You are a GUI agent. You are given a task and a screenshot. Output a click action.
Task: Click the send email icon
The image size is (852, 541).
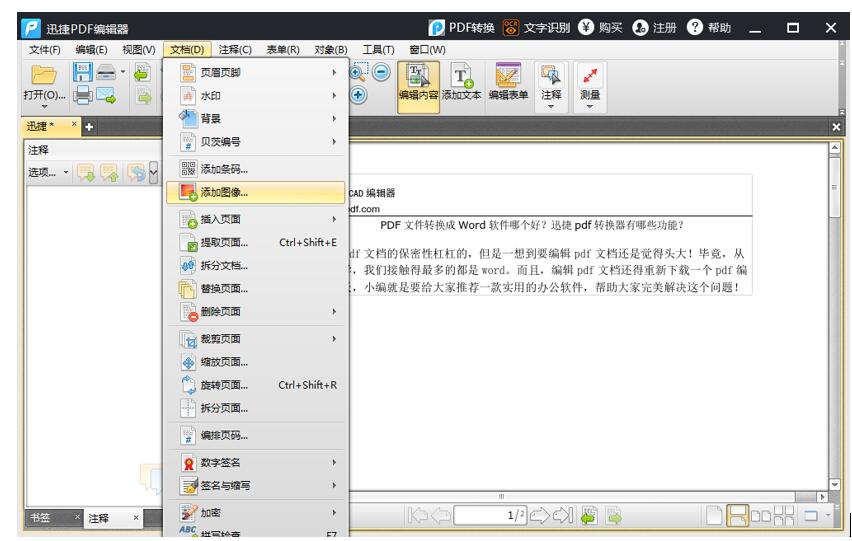pyautogui.click(x=106, y=96)
